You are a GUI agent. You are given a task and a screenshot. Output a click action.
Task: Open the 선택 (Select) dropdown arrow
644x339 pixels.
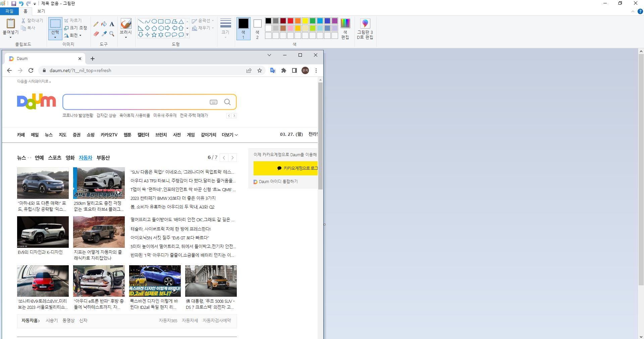[x=55, y=37]
